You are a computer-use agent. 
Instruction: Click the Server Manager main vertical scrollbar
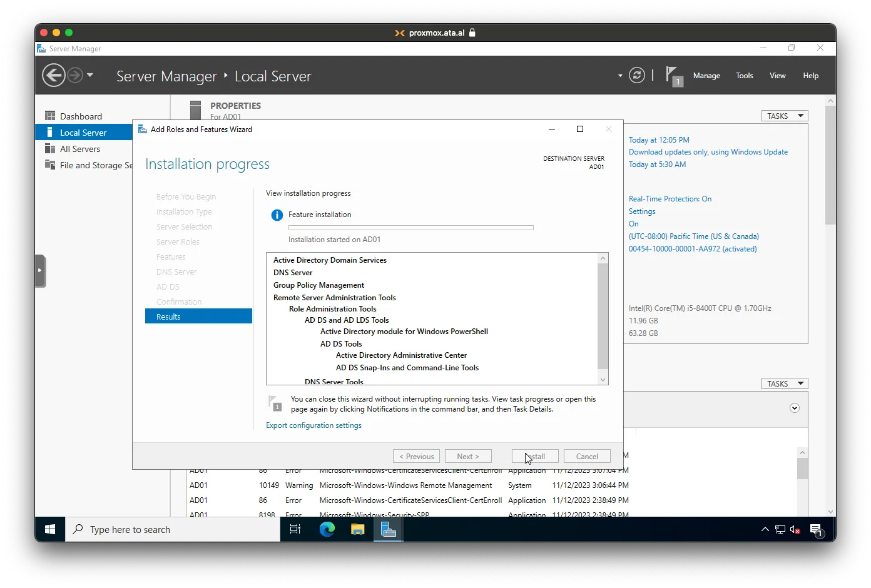coord(830,165)
